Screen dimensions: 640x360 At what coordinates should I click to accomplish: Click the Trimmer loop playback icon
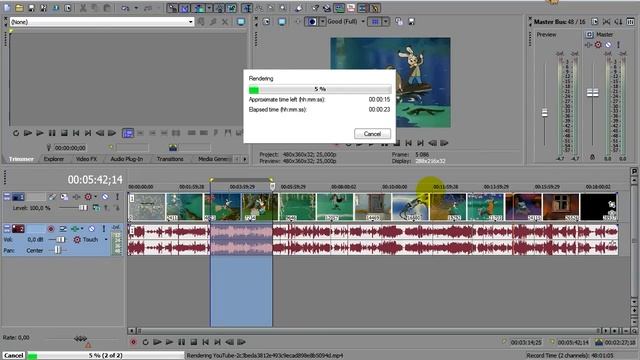click(x=16, y=133)
